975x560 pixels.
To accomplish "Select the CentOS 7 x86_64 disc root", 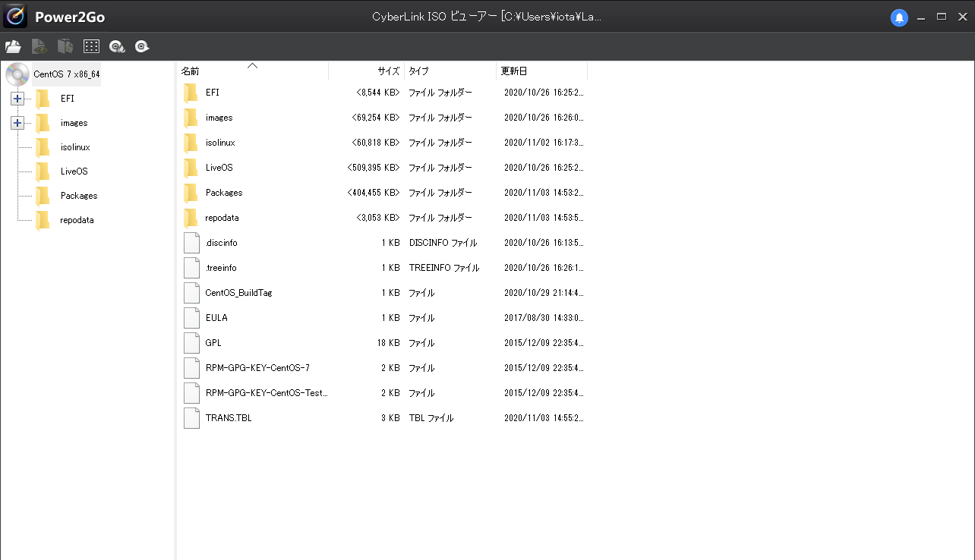I will [x=66, y=74].
